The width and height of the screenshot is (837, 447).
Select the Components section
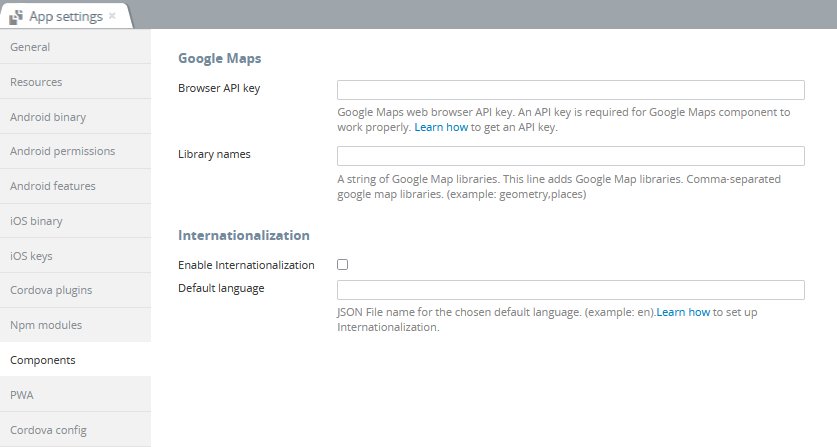75,359
